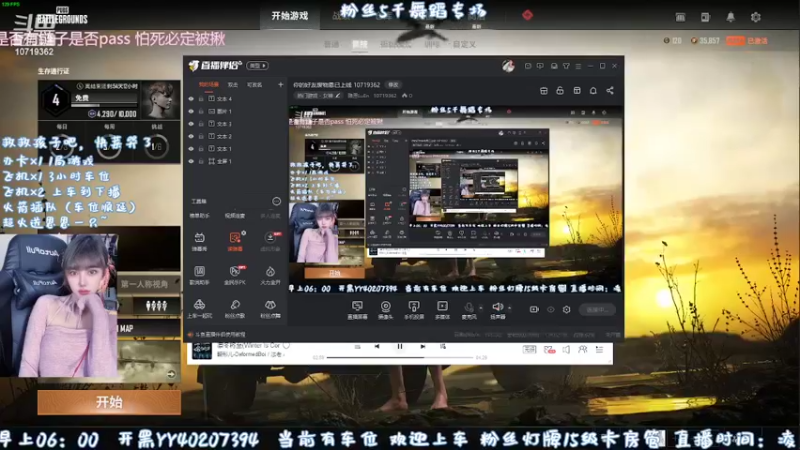Switch to the third scene tab
Screen dimensions: 800x450
coord(254,85)
